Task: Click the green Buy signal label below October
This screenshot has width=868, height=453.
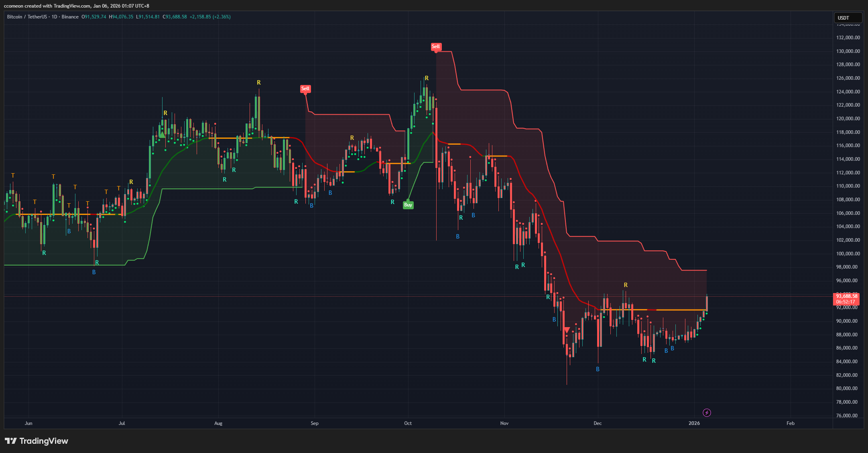Action: coord(408,205)
